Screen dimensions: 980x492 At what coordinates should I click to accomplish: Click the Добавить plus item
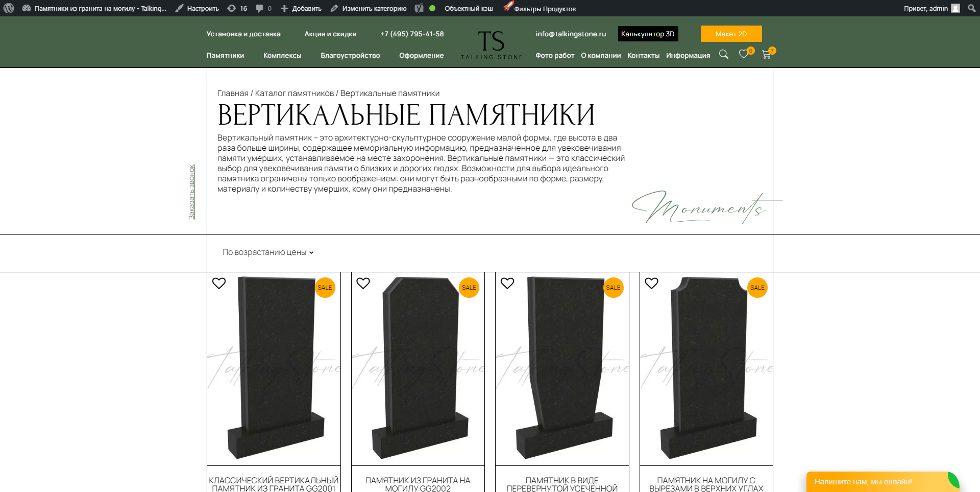(301, 8)
